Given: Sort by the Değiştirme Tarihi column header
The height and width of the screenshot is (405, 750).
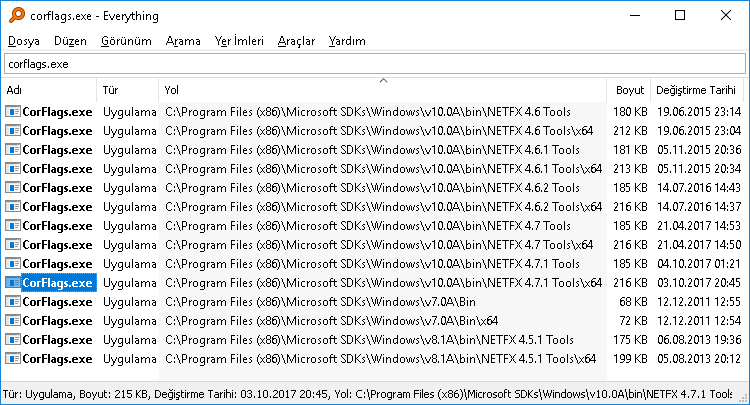Looking at the screenshot, I should 696,90.
